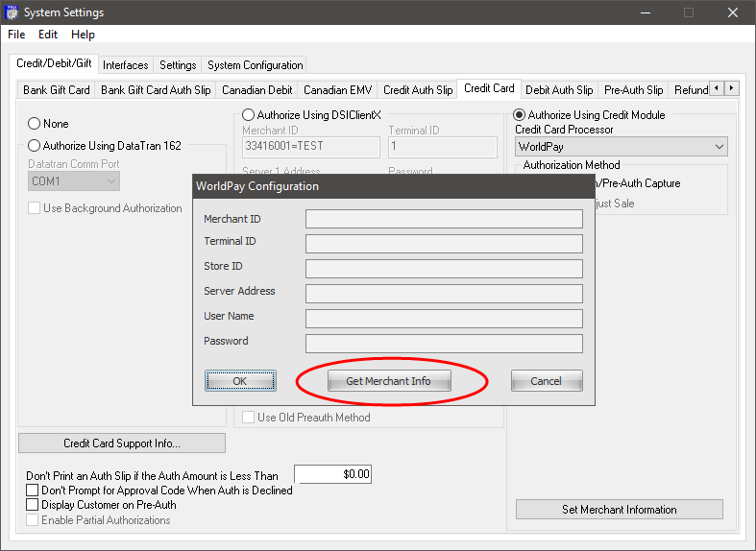The image size is (756, 551).
Task: Open the Edit menu
Action: click(48, 35)
